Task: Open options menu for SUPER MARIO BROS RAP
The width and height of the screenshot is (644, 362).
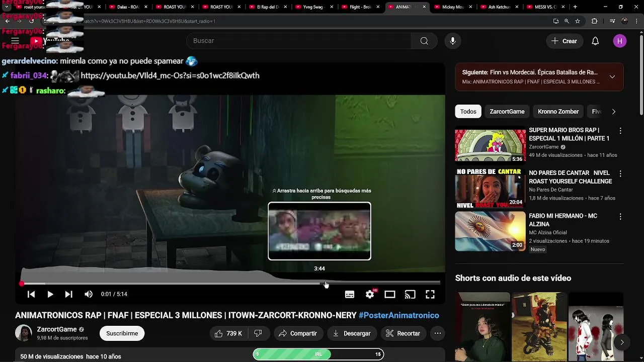Action: [620, 131]
